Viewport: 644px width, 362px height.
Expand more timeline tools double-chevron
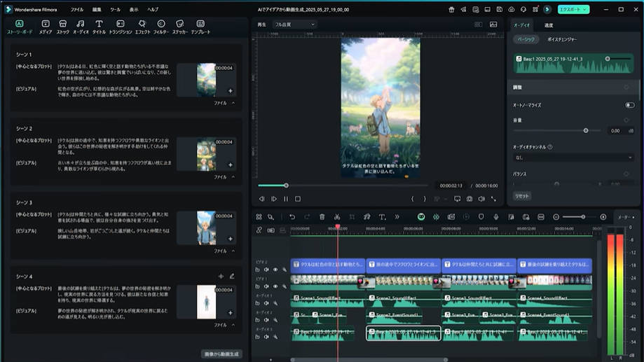[397, 216]
